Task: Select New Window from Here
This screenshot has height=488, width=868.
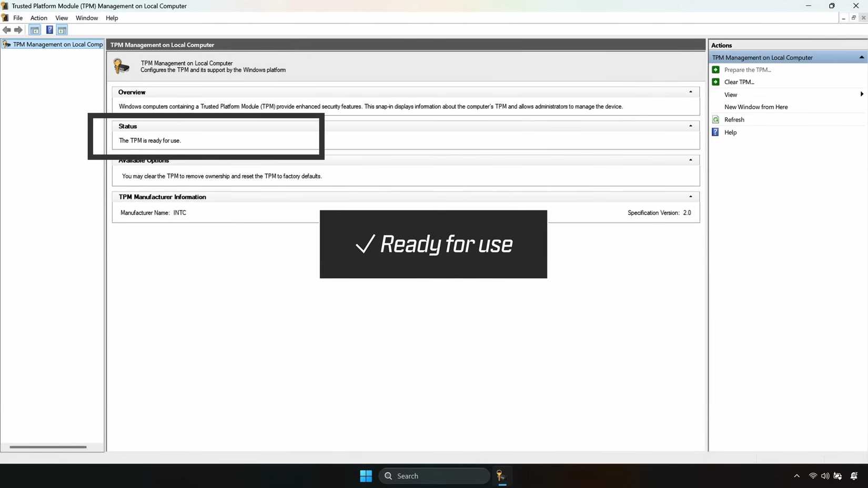Action: click(756, 107)
